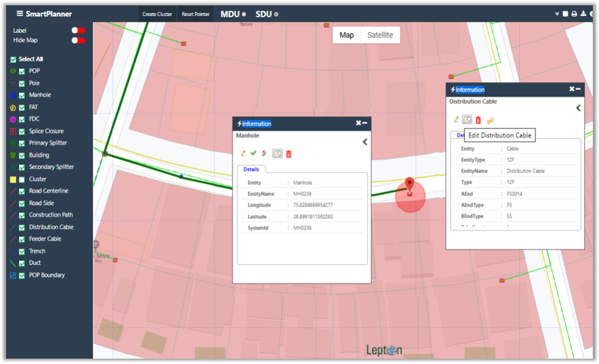Viewport: 599px width, 364px height.
Task: Minimize the Distribution Cable information panel
Action: click(x=578, y=89)
